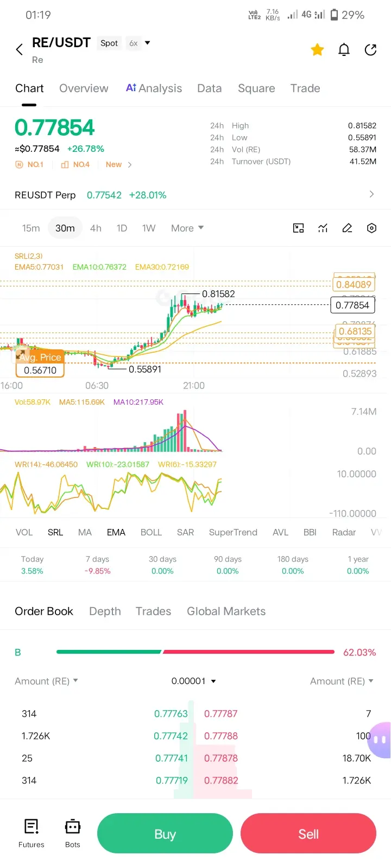This screenshot has height=868, width=391.
Task: Open the Trade tab
Action: (305, 88)
